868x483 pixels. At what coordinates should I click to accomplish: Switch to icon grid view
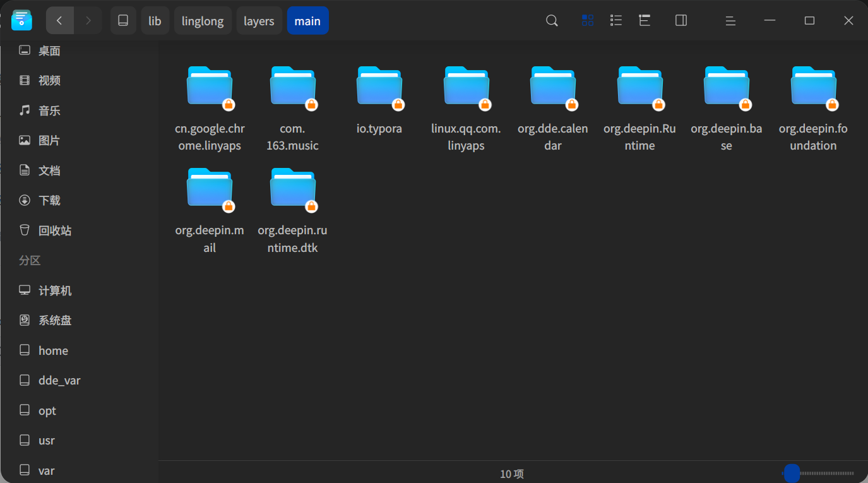click(x=588, y=21)
